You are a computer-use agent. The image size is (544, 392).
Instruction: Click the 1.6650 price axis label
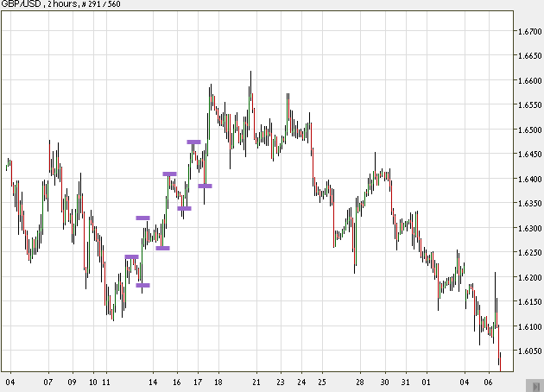pyautogui.click(x=530, y=56)
